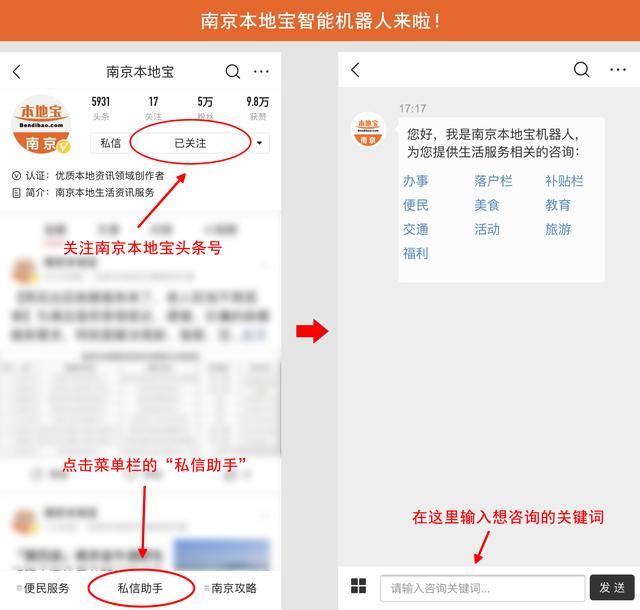Click the 发送 send button

612,588
